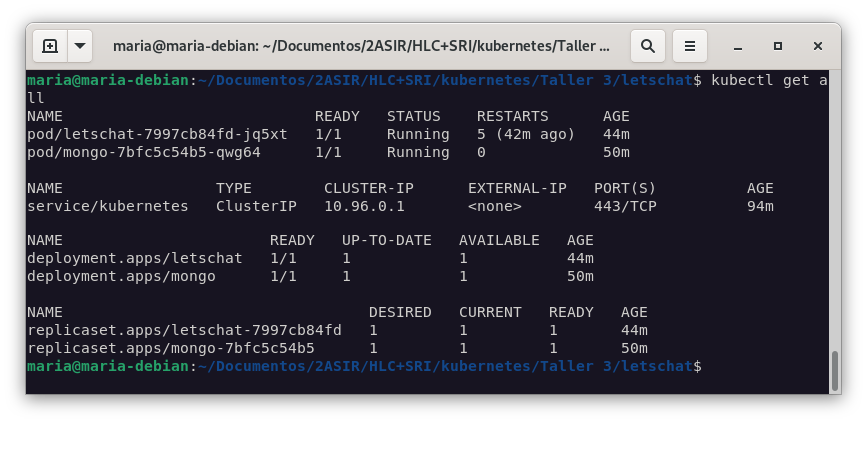This screenshot has height=461, width=867.
Task: Click the pod/letschat-7997cb84fd-jq5xt entry
Action: pos(157,134)
